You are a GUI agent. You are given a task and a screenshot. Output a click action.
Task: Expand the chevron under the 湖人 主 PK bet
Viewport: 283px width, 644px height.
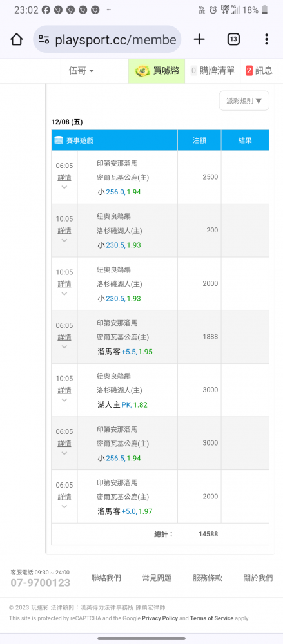click(x=64, y=400)
